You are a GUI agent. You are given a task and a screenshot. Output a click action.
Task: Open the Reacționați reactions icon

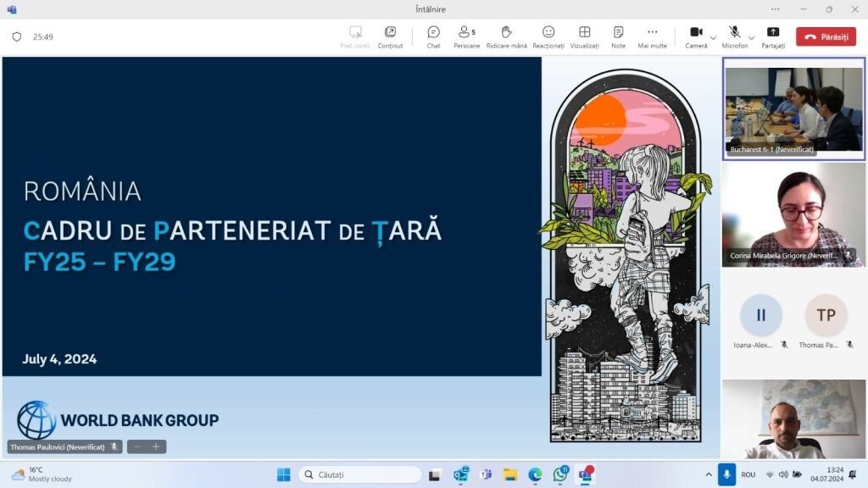coord(548,36)
